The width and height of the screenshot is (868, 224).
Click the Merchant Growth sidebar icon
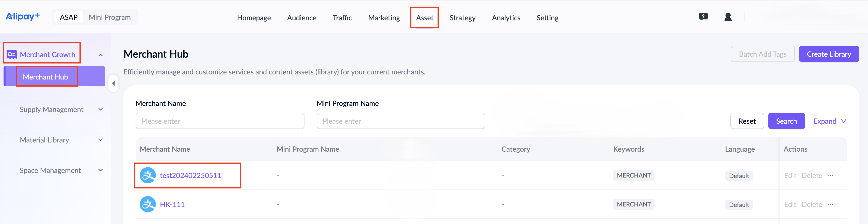tap(12, 55)
